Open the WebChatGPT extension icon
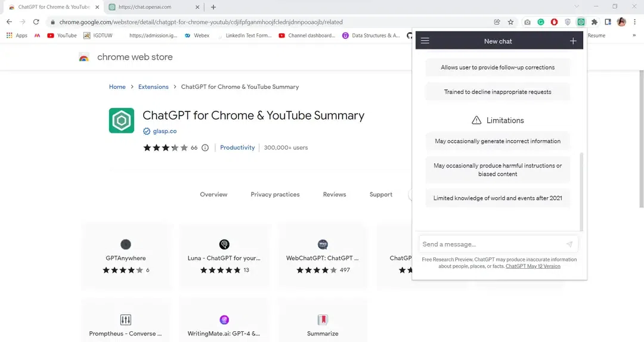 [323, 244]
